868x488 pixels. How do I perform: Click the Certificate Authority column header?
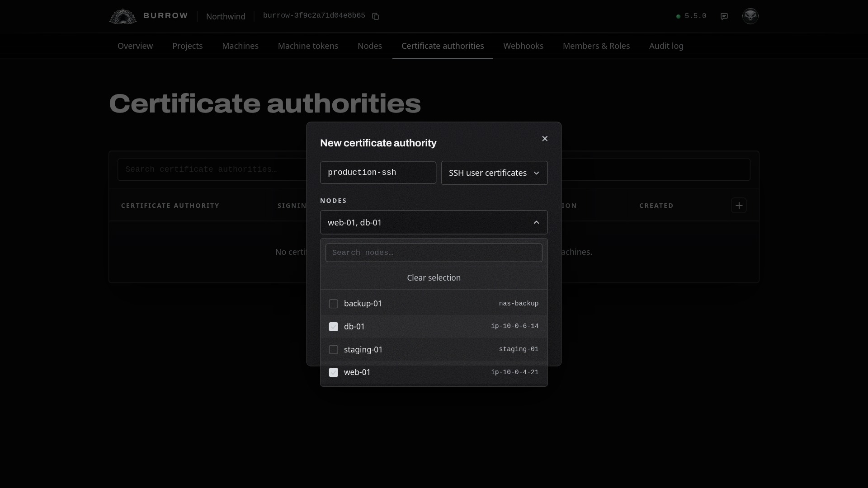click(x=170, y=206)
